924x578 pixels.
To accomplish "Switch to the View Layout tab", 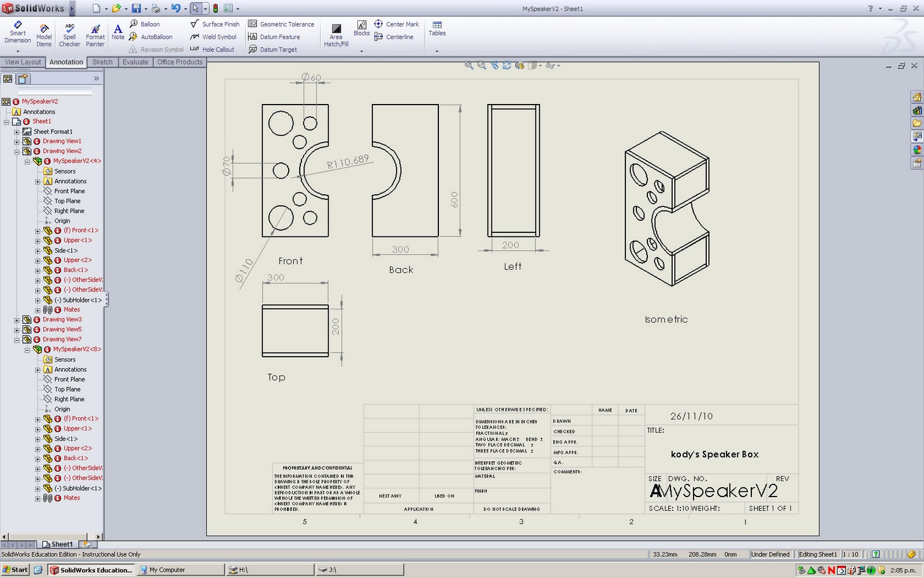I will click(x=23, y=62).
